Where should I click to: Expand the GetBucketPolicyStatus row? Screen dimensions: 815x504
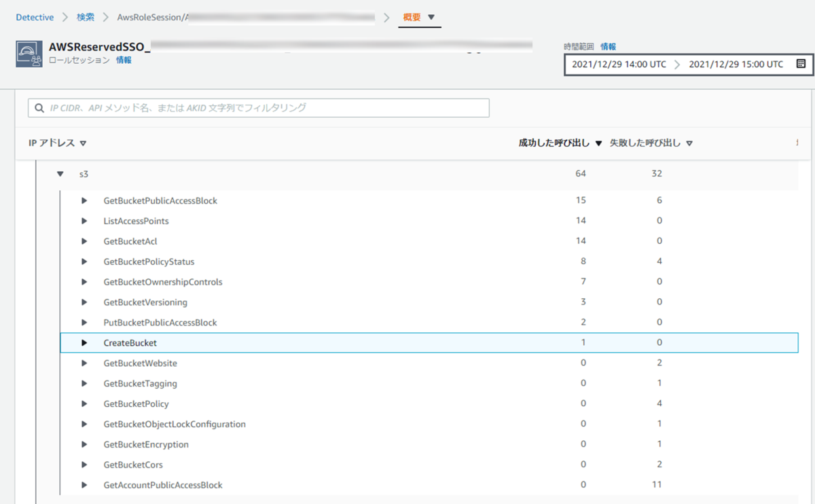(x=84, y=262)
